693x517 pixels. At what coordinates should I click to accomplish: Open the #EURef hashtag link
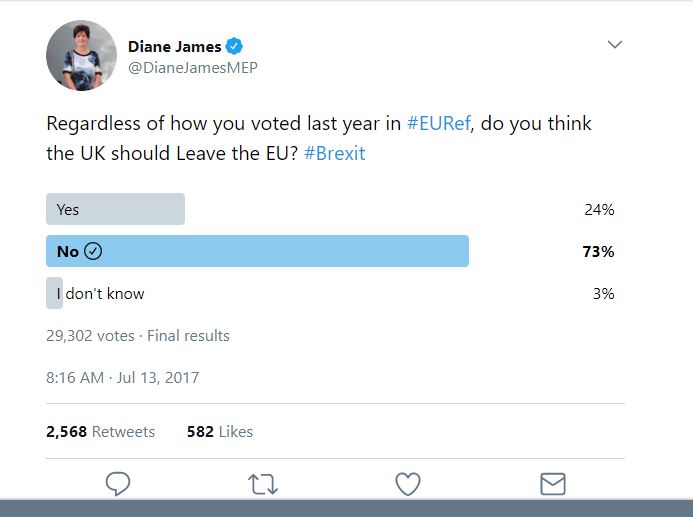(x=438, y=123)
